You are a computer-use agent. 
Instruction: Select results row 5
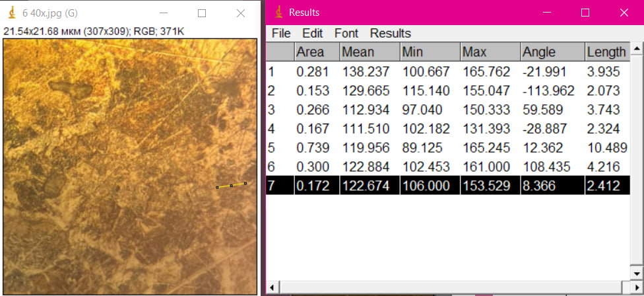point(447,148)
